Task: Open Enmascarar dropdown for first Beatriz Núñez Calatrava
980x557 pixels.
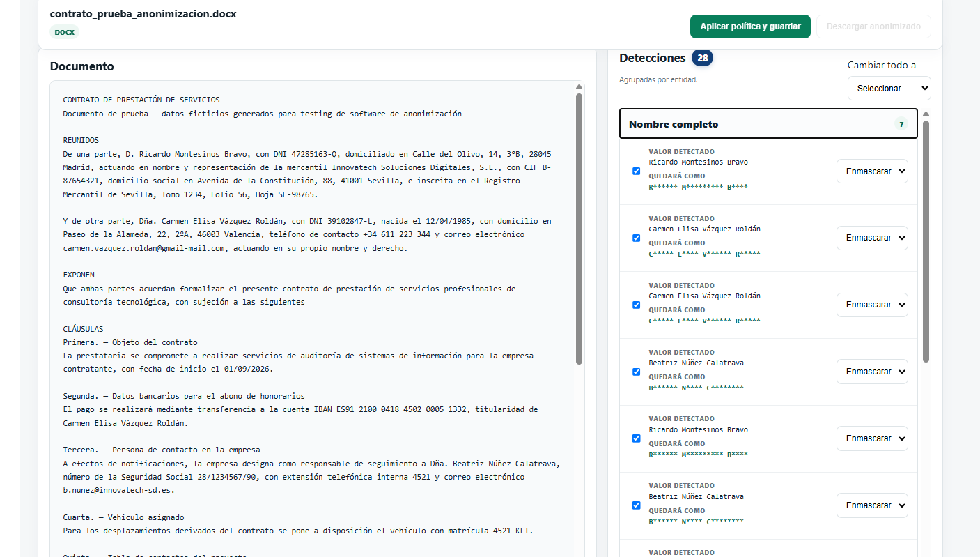Action: (872, 372)
